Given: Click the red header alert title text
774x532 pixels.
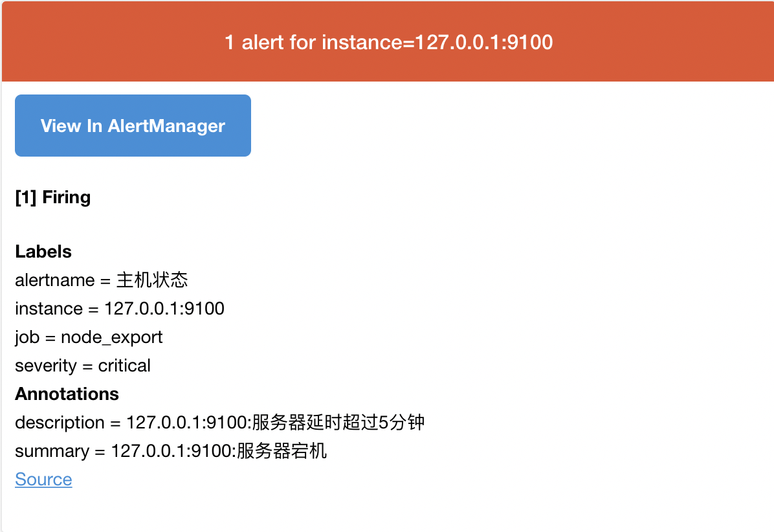Looking at the screenshot, I should [388, 43].
